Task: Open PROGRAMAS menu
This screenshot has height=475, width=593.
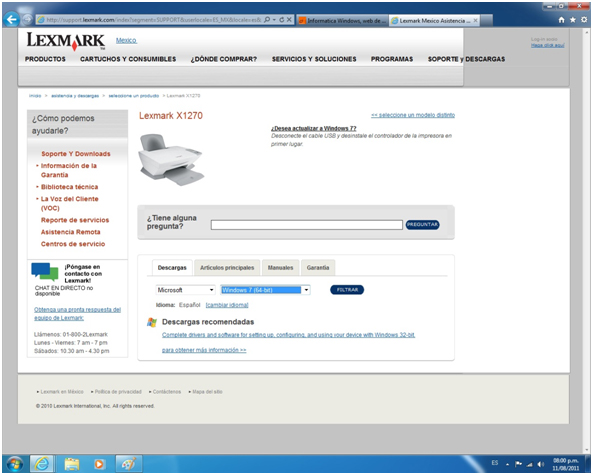Action: 392,59
